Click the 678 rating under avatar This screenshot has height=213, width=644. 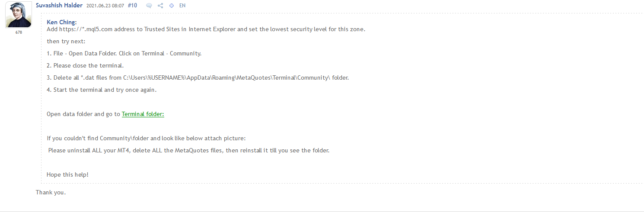point(19,32)
